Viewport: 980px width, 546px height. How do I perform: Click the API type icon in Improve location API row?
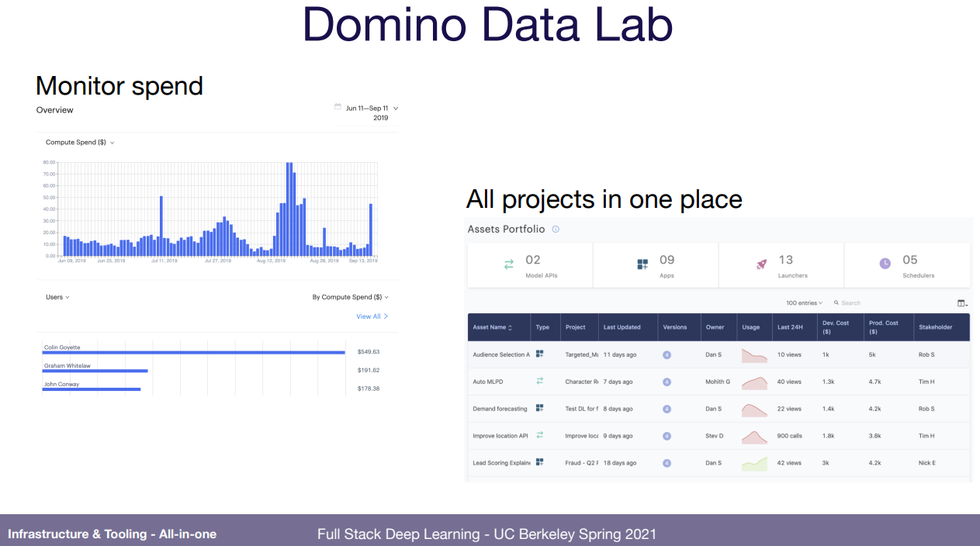click(x=539, y=435)
